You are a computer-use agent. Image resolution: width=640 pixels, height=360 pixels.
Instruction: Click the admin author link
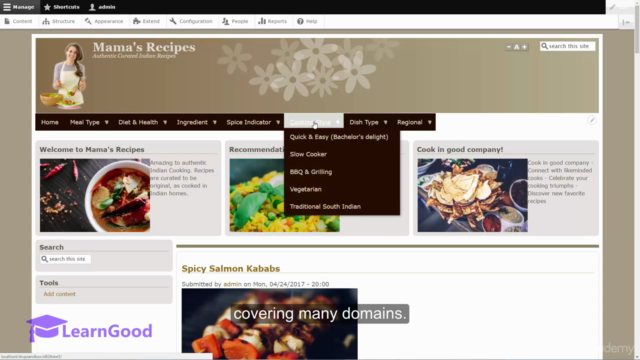(x=232, y=284)
